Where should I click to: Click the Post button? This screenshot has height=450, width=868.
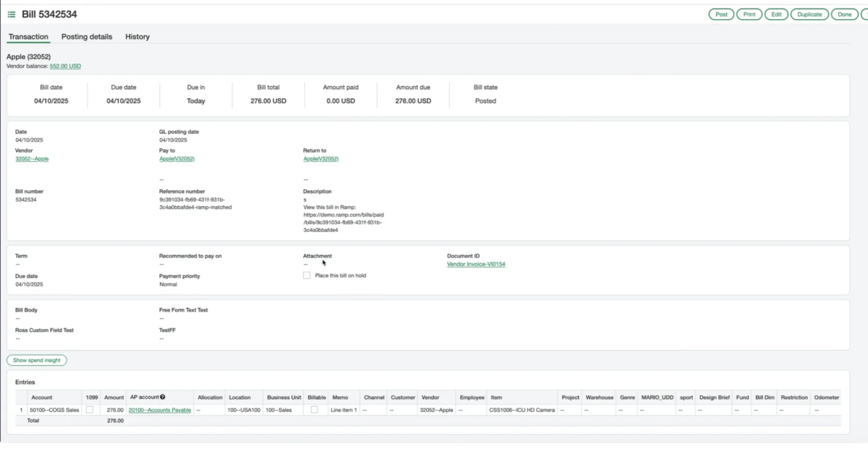click(721, 15)
